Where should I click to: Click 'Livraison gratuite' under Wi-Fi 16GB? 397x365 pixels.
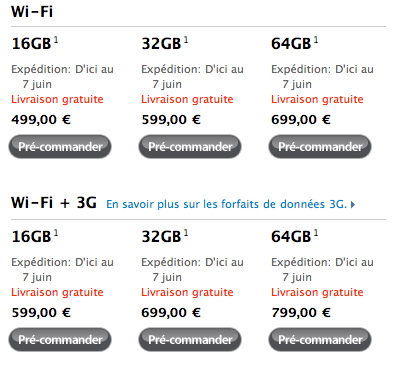(x=57, y=99)
